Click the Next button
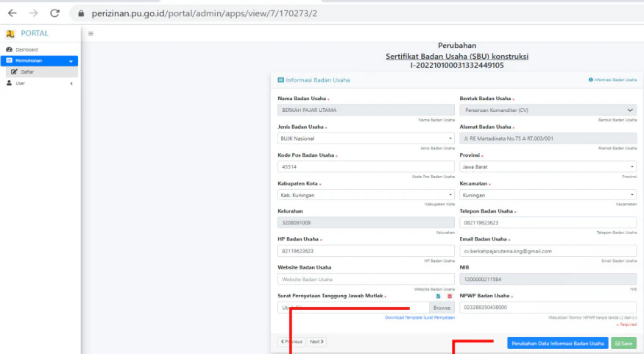 [x=316, y=341]
